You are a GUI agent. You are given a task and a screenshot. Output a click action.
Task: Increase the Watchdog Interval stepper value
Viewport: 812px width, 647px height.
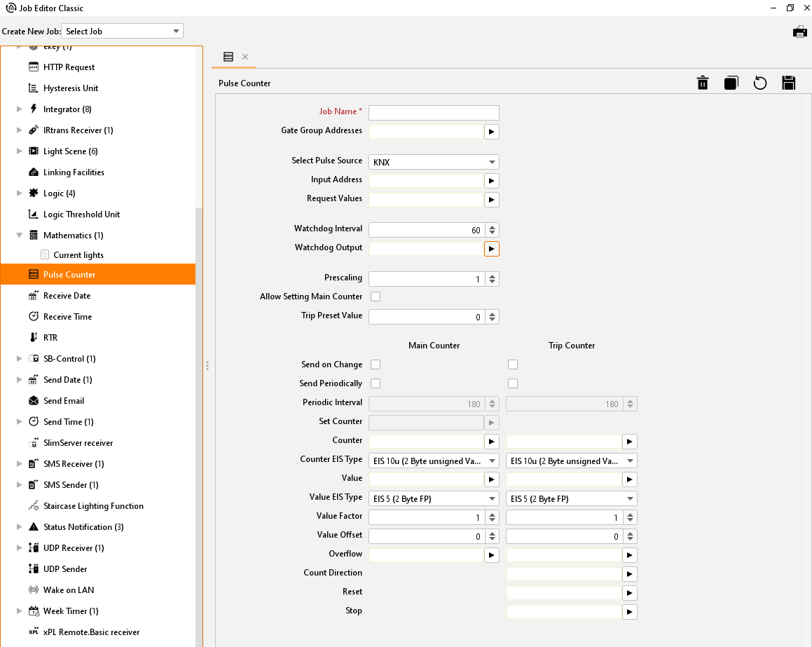click(493, 226)
